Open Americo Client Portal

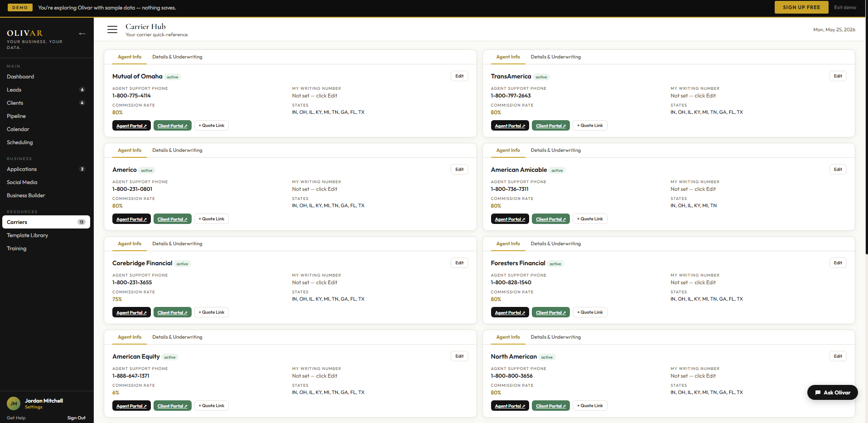172,219
